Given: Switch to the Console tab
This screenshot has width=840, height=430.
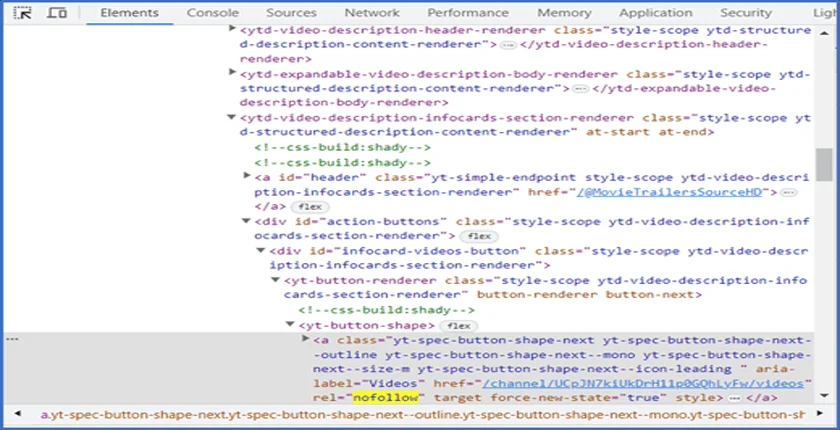Looking at the screenshot, I should pos(213,13).
